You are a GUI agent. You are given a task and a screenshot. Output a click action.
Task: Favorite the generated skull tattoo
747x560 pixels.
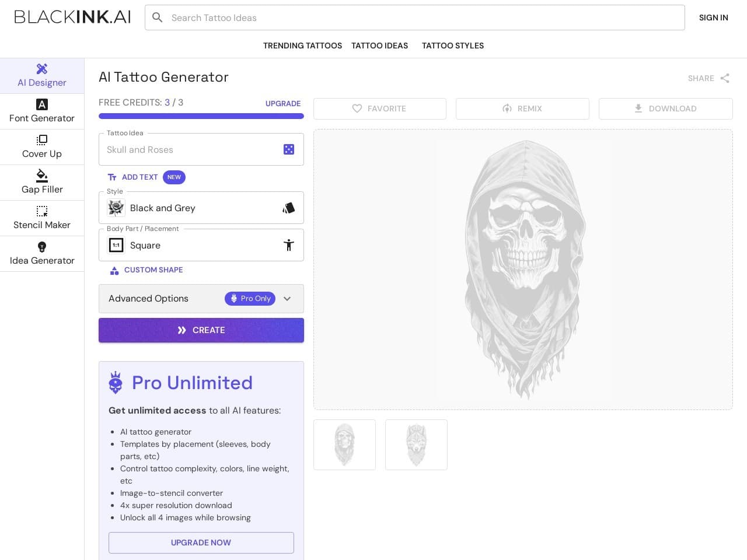(380, 108)
